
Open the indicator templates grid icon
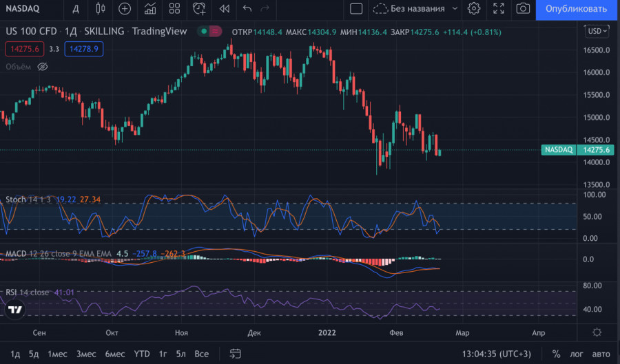point(175,9)
